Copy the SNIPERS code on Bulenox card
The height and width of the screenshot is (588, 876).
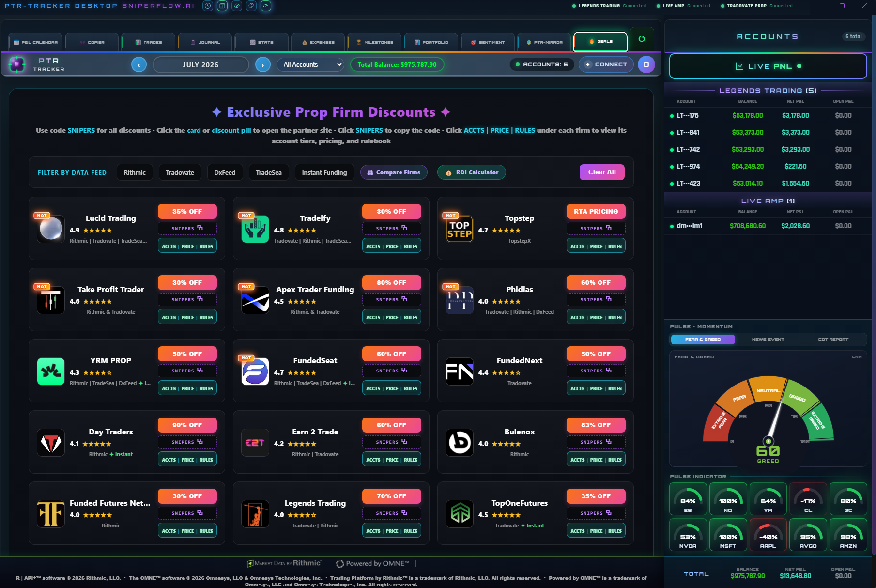pos(596,442)
